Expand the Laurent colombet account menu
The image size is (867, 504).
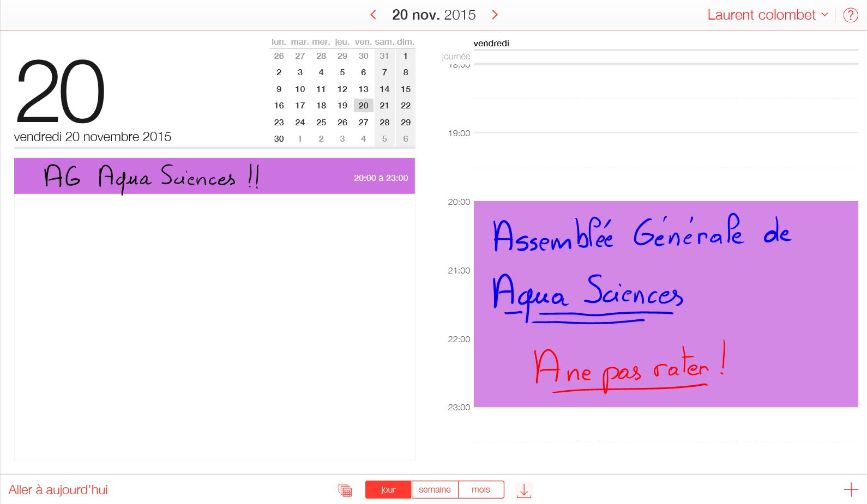coord(767,15)
